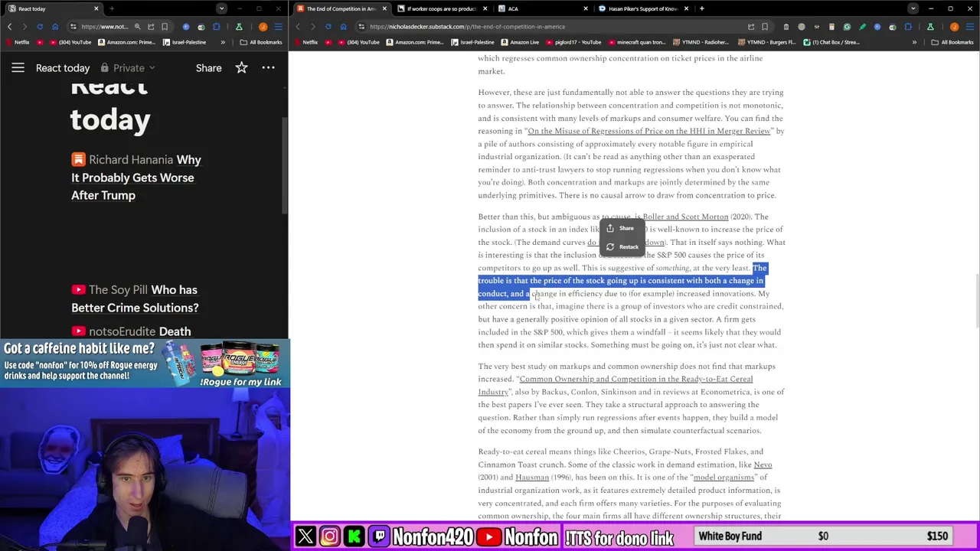Viewport: 980px width, 551px height.
Task: Open All Bookmarks folder in right window
Action: (952, 42)
